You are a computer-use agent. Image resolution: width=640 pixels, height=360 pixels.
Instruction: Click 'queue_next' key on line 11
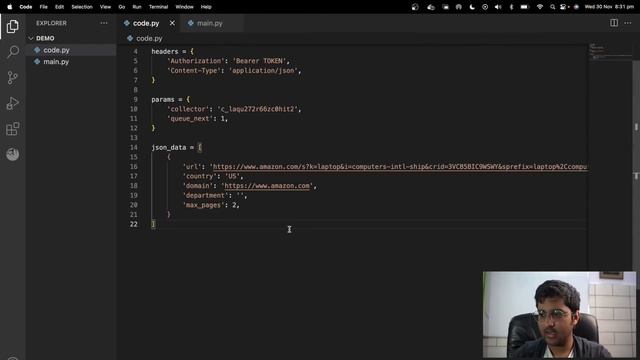[190, 119]
